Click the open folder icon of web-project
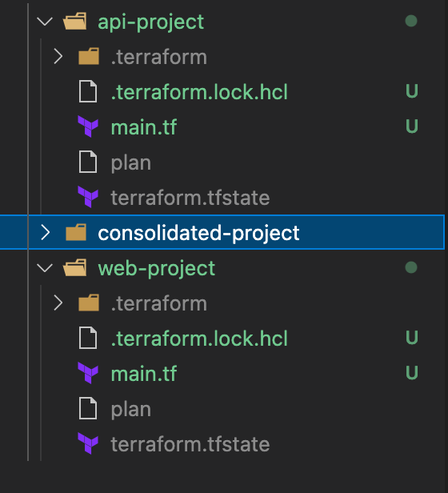This screenshot has height=493, width=448. tap(75, 267)
